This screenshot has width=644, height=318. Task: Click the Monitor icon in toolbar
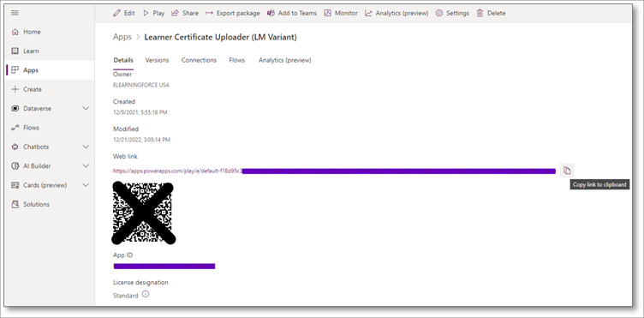click(327, 13)
